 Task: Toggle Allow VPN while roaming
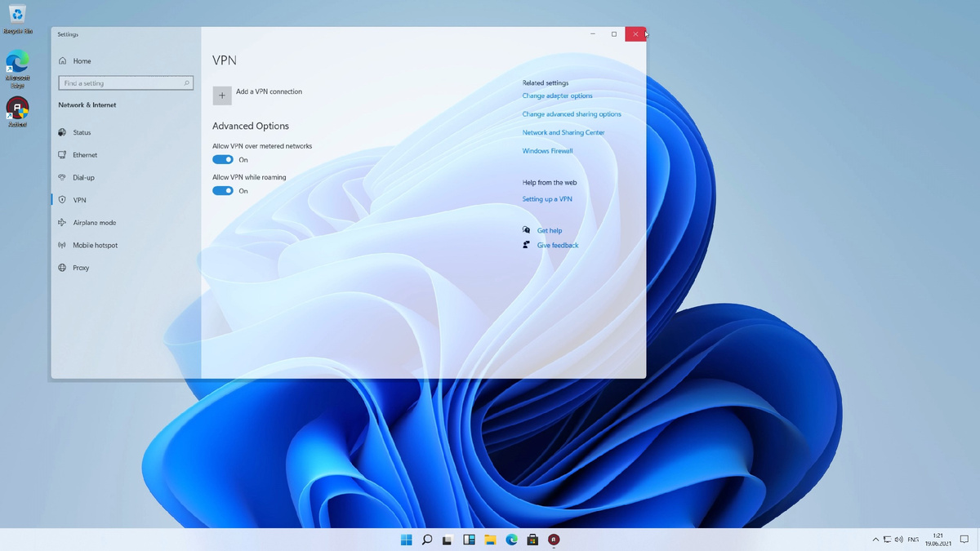click(223, 191)
